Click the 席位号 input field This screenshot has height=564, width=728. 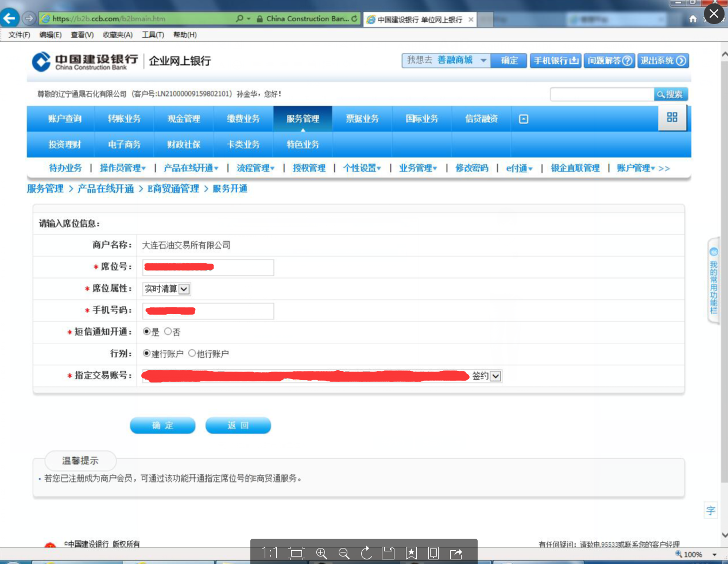[x=208, y=267]
